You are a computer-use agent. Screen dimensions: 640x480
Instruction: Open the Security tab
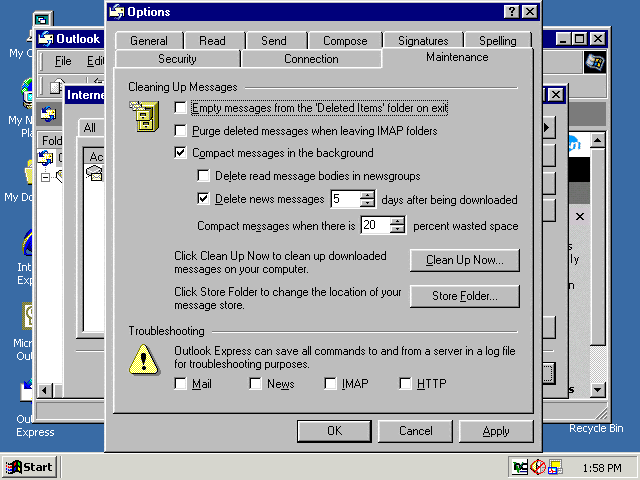pos(178,59)
